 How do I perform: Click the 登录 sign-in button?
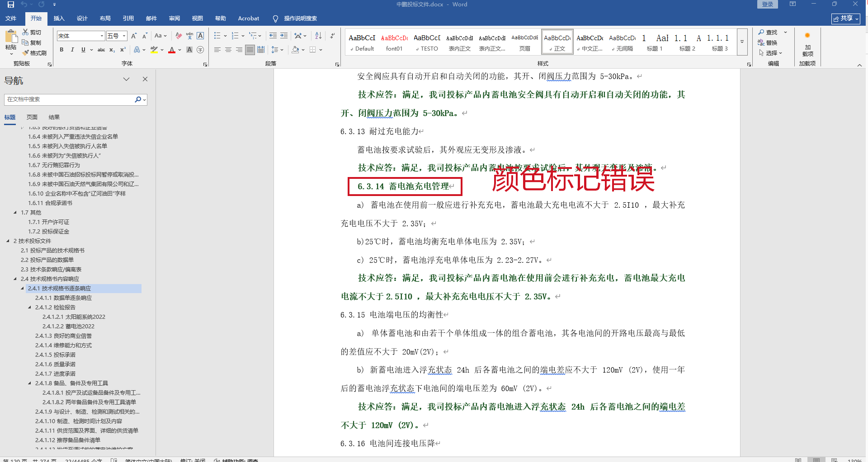coord(767,5)
